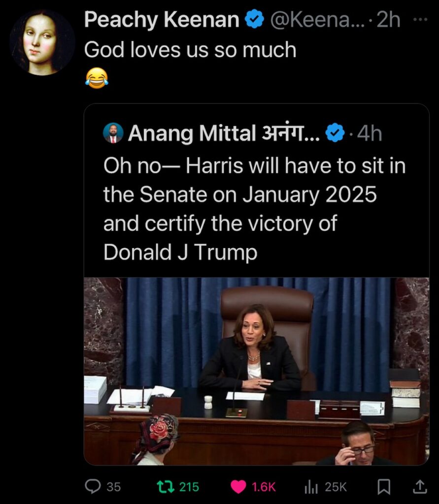The image size is (439, 504).
Task: Unlike the tweet via pink heart icon
Action: tap(238, 487)
